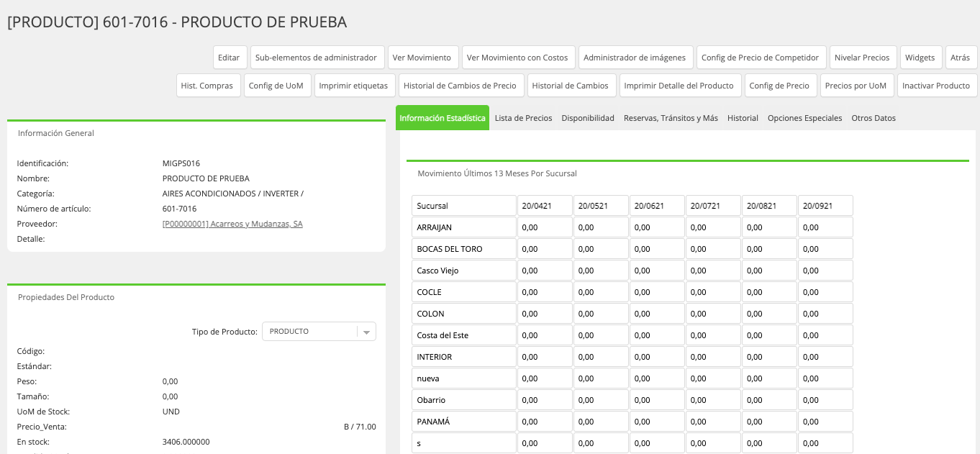980x454 pixels.
Task: Switch to the Otros Datos tab
Action: click(x=874, y=118)
